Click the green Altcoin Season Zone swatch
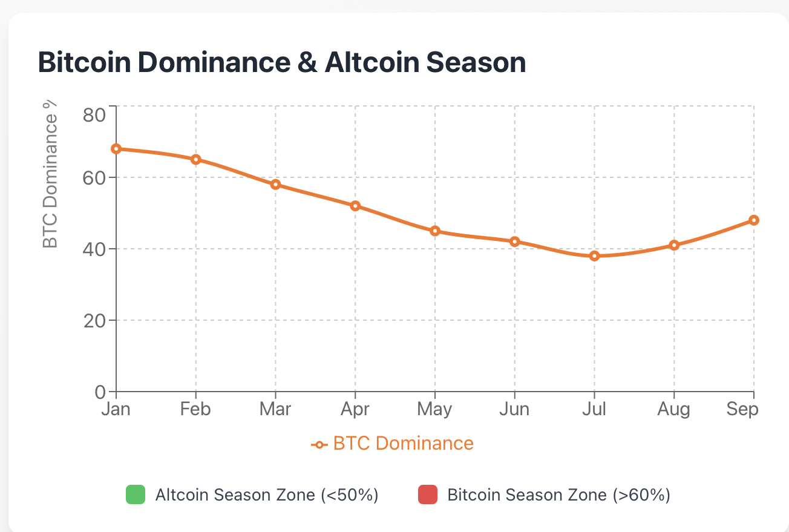The image size is (789, 532). (136, 494)
